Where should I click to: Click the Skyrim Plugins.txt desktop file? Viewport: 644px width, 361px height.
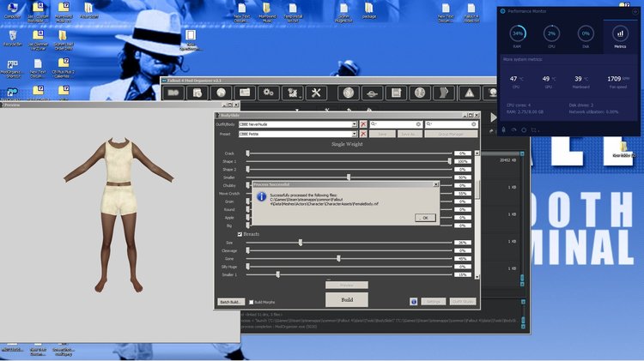pyautogui.click(x=343, y=12)
